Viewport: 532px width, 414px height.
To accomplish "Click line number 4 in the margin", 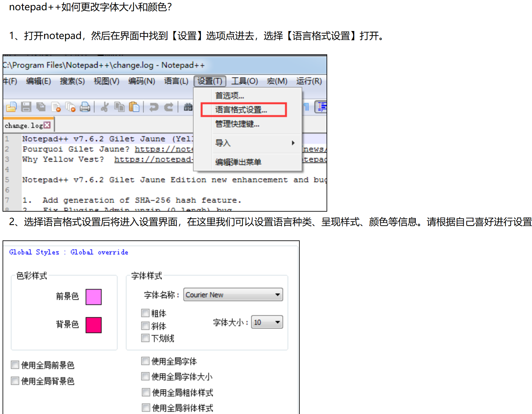I will click(7, 169).
